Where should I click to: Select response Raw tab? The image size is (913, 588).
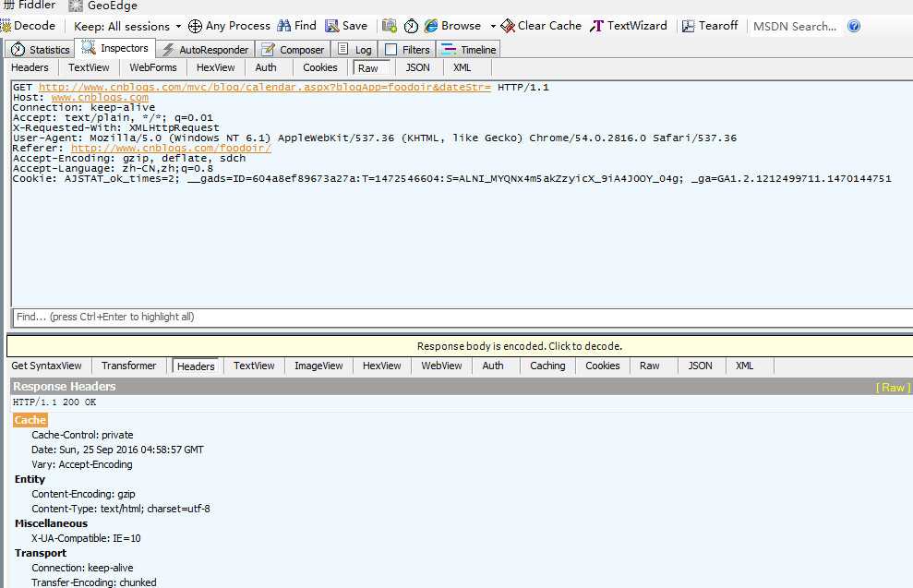click(649, 366)
